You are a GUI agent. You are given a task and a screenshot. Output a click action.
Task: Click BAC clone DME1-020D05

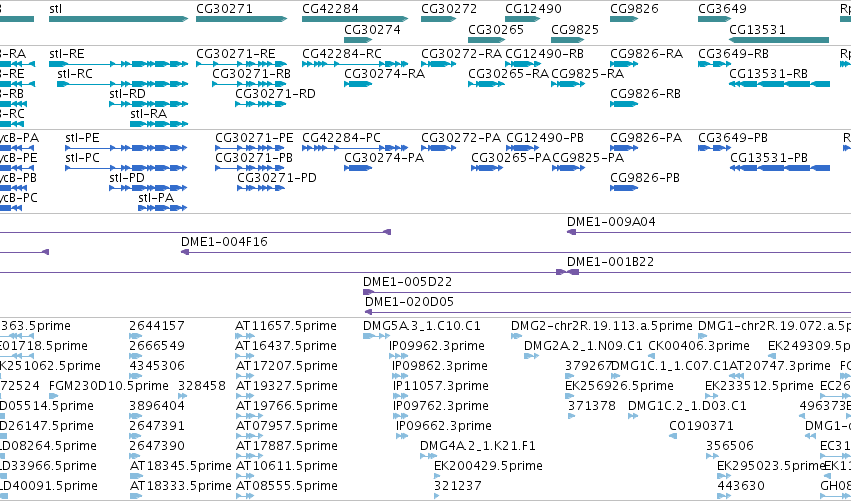(x=608, y=313)
